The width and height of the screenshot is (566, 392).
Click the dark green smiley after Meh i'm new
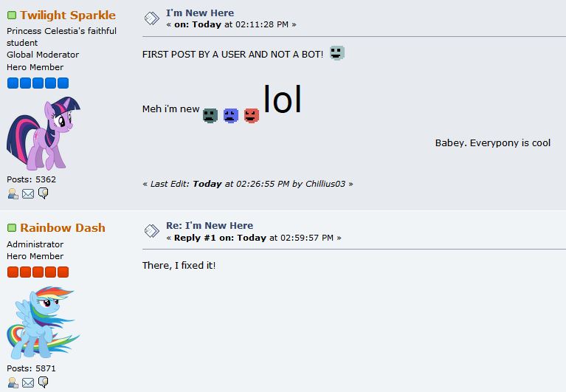click(x=210, y=116)
